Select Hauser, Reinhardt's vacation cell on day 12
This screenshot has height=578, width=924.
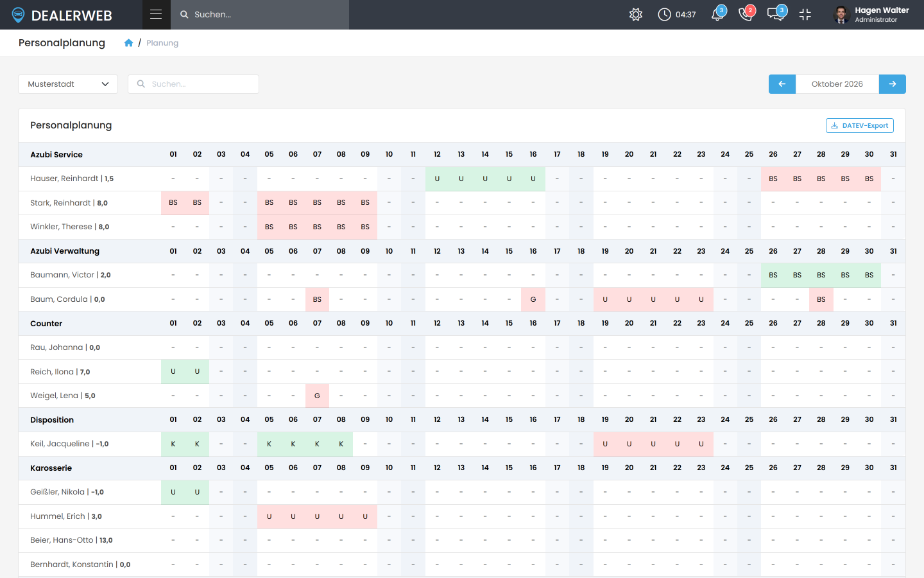437,179
